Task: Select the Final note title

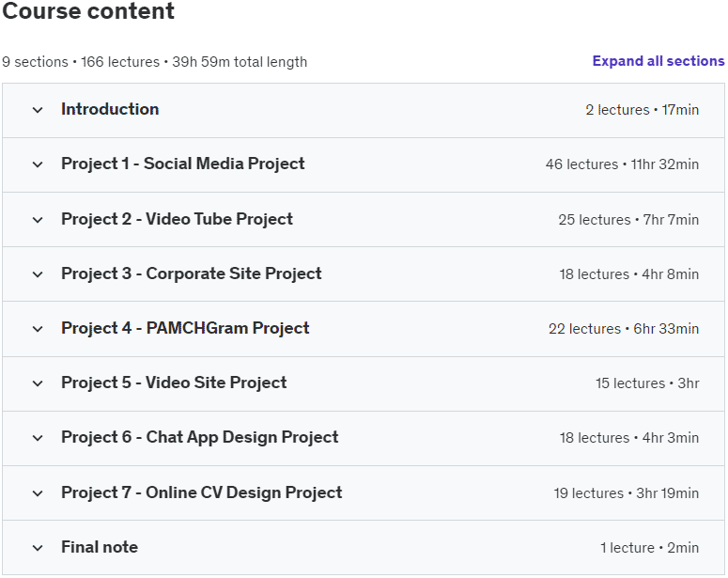Action: (x=100, y=547)
